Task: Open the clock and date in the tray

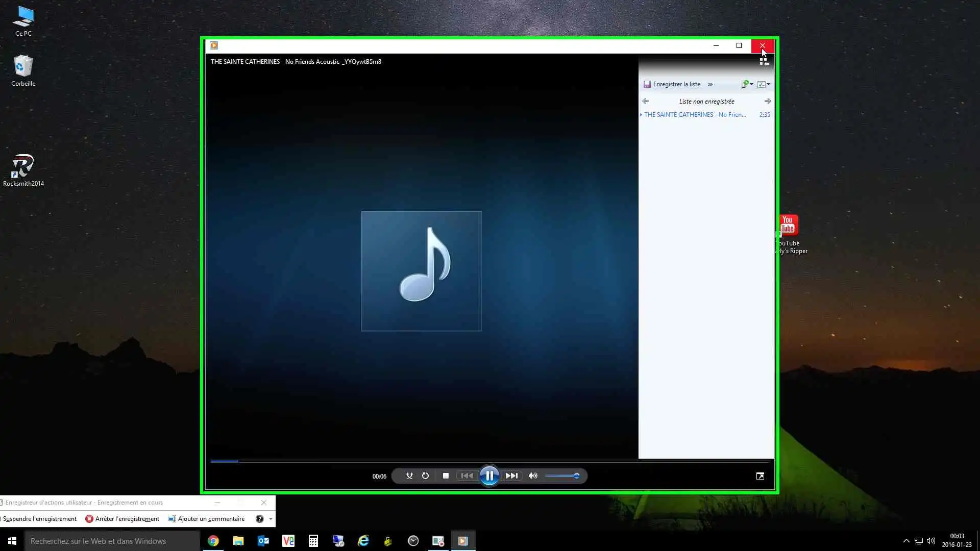Action: pyautogui.click(x=957, y=541)
